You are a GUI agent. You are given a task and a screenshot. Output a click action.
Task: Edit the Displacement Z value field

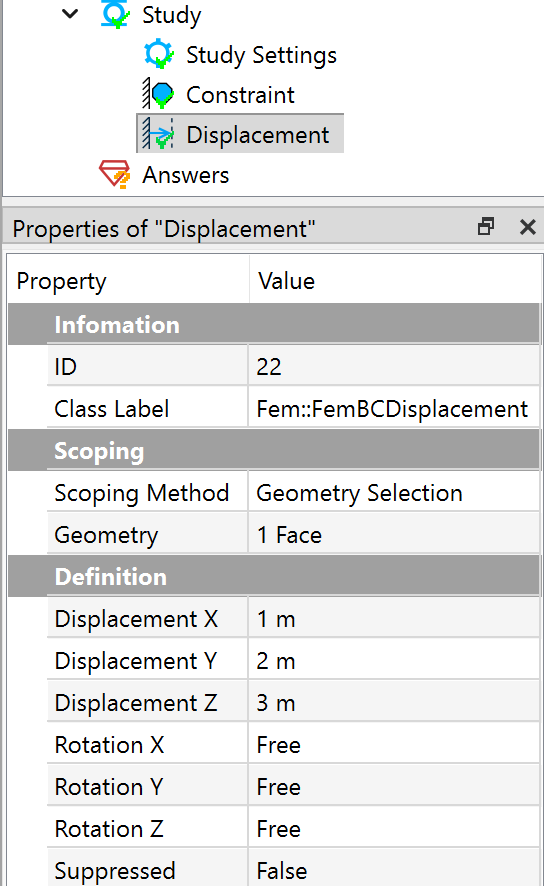click(x=394, y=703)
